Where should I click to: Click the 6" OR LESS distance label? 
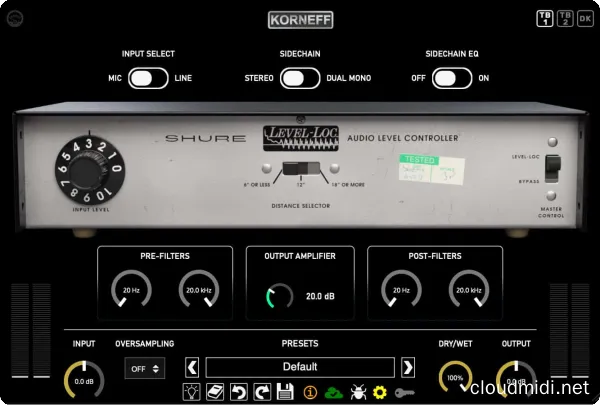[257, 185]
